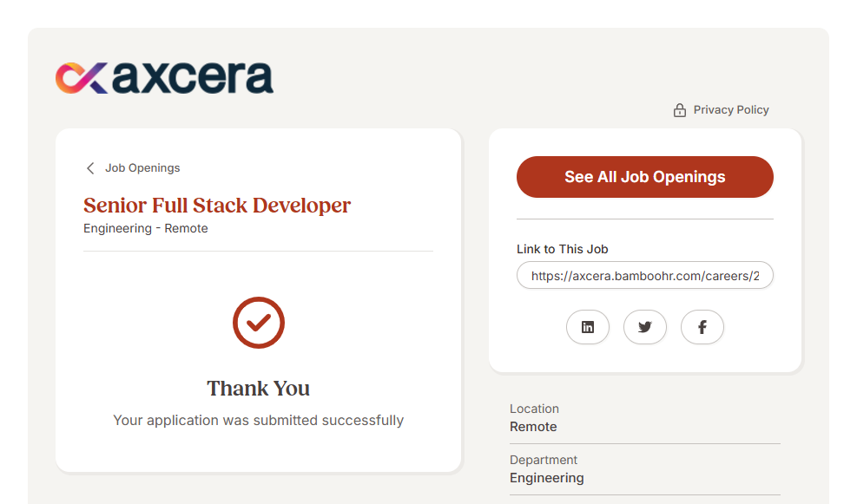Go back via Job Openings link

click(142, 168)
